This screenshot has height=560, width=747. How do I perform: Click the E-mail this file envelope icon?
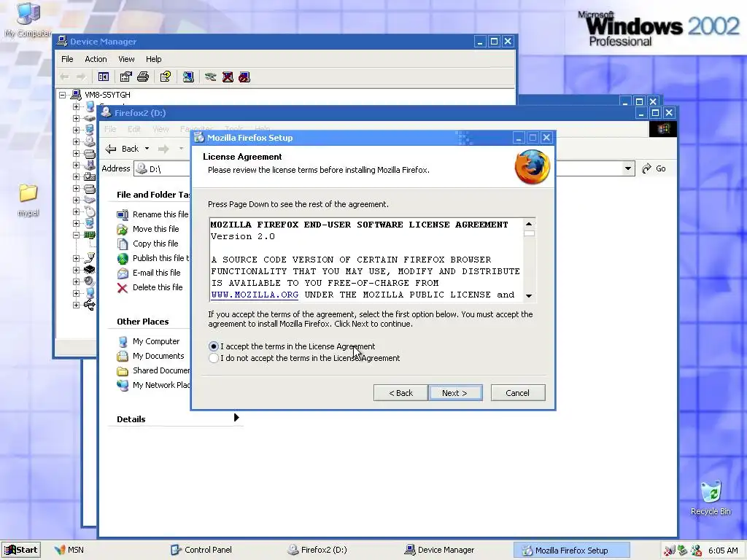point(123,273)
